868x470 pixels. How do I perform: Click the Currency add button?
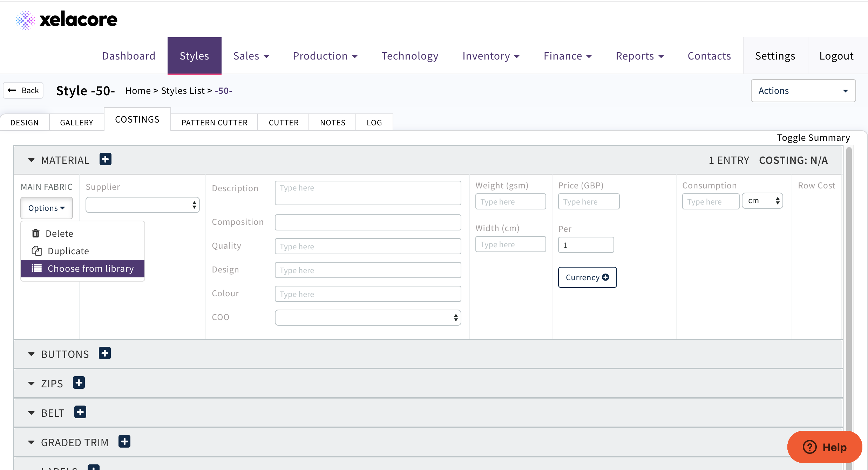tap(587, 277)
